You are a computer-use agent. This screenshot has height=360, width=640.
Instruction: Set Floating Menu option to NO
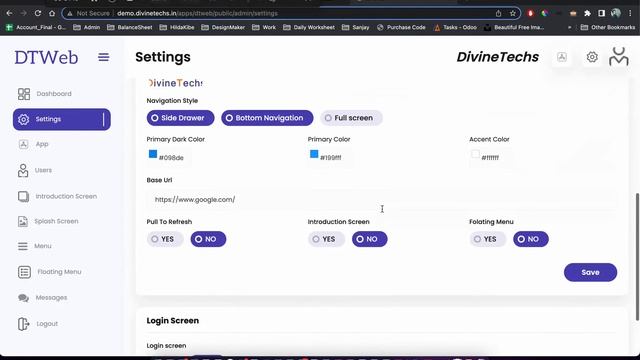click(531, 239)
